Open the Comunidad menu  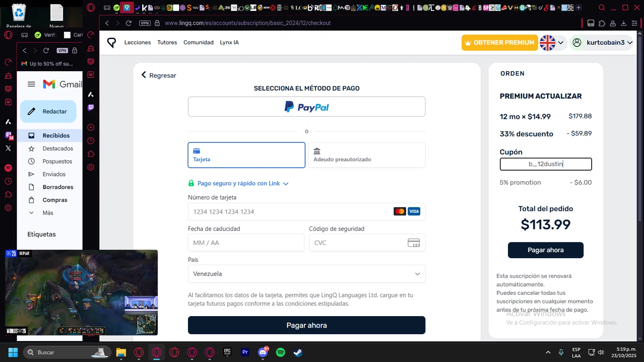click(198, 42)
